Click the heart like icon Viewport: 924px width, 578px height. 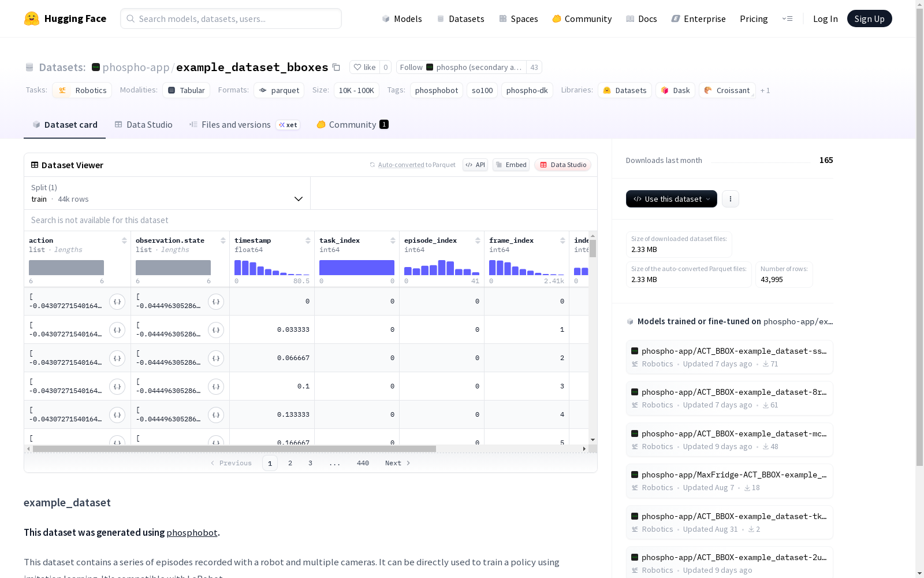click(357, 67)
